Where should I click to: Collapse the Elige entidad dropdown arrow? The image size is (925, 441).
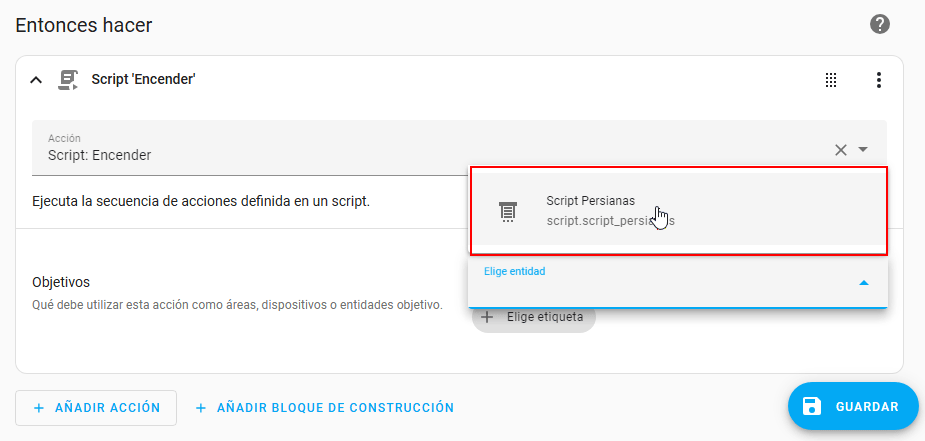(x=864, y=283)
